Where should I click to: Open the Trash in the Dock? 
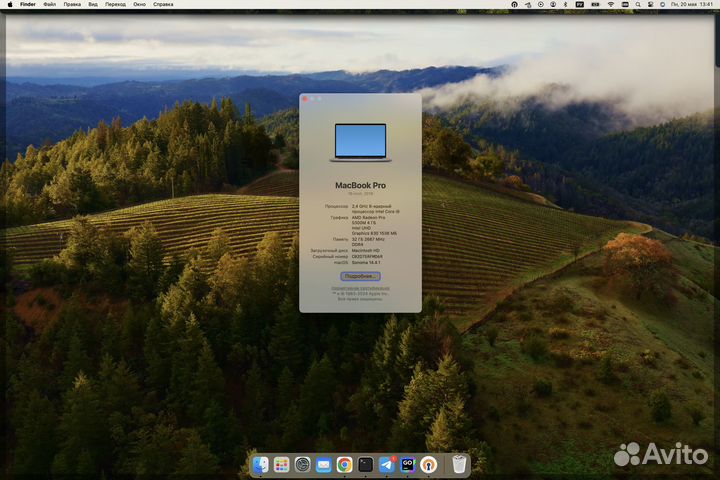tap(459, 464)
